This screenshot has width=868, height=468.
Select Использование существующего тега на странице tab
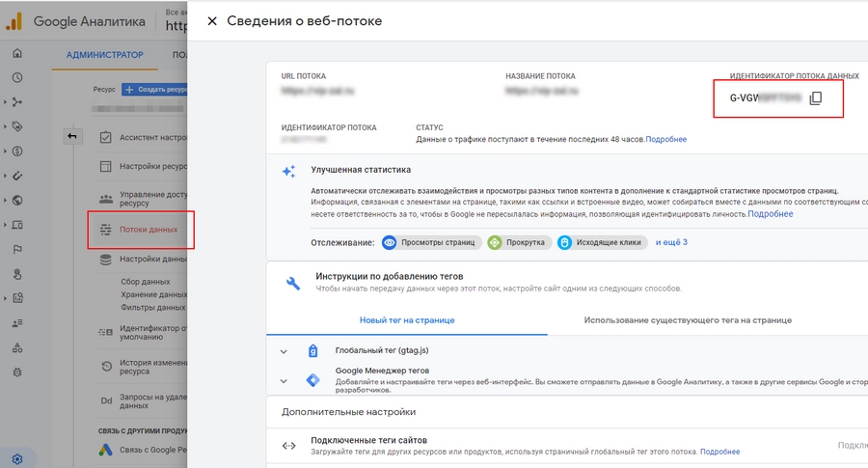688,320
